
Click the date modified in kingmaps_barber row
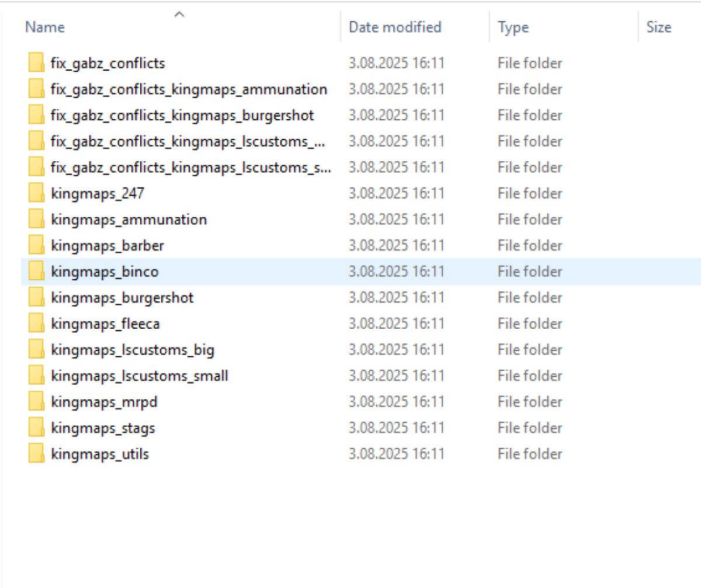[397, 246]
